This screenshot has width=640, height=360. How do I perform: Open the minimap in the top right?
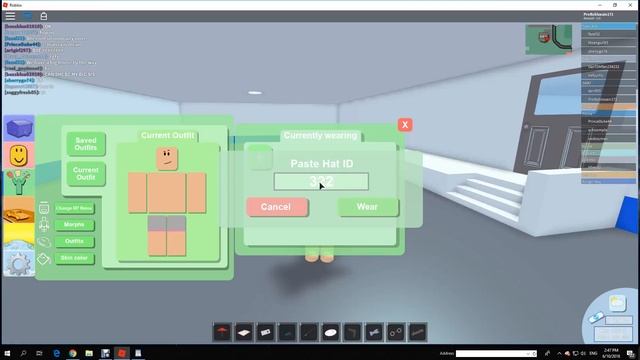click(549, 39)
